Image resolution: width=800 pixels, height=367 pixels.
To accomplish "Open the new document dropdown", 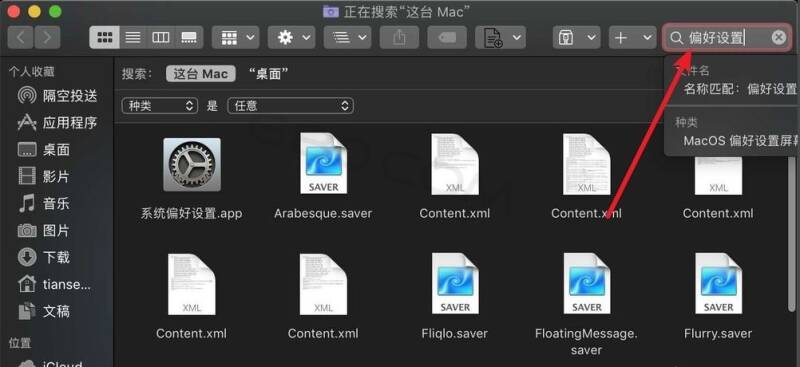I will click(501, 37).
